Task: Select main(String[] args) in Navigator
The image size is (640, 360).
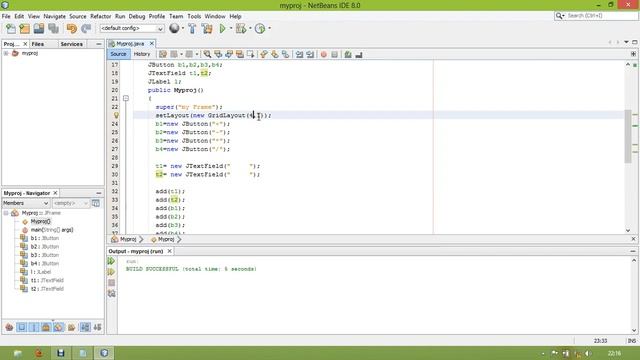Action: (x=52, y=230)
